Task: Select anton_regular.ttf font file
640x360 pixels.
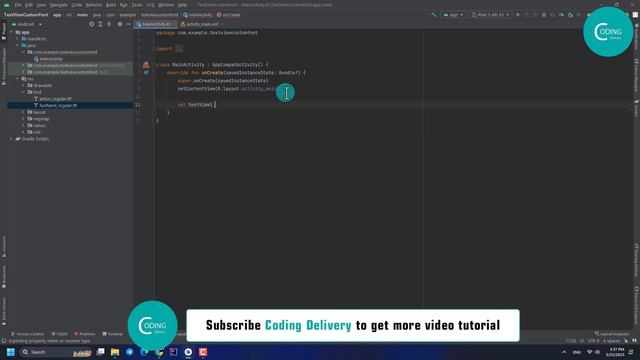Action: [53, 99]
